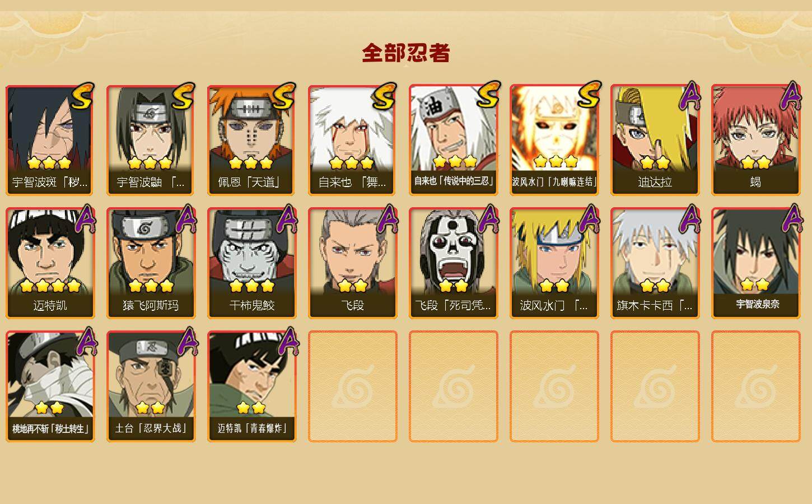Open the 土台「忍界大战」 card

[151, 386]
